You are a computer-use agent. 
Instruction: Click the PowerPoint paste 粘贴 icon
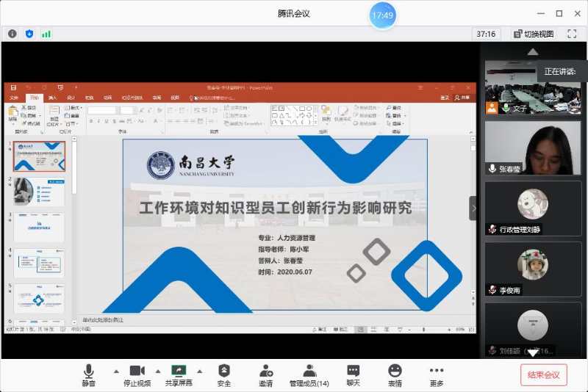pos(12,114)
